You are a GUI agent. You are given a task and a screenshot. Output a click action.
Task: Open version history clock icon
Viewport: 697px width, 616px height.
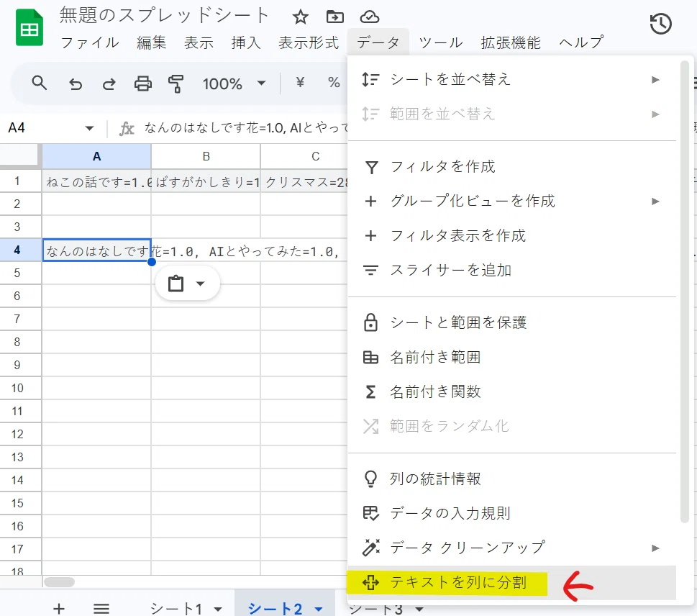[660, 24]
